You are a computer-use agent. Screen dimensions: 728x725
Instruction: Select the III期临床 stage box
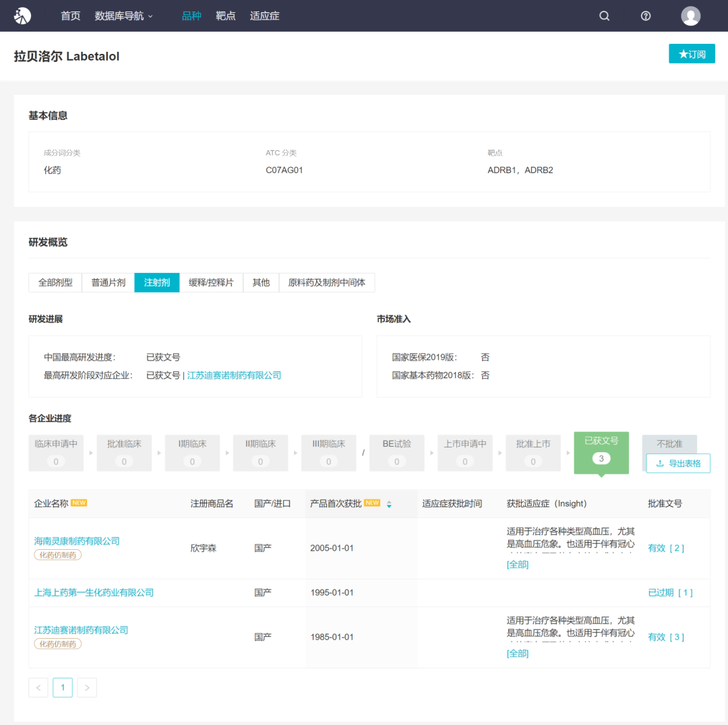coord(329,453)
